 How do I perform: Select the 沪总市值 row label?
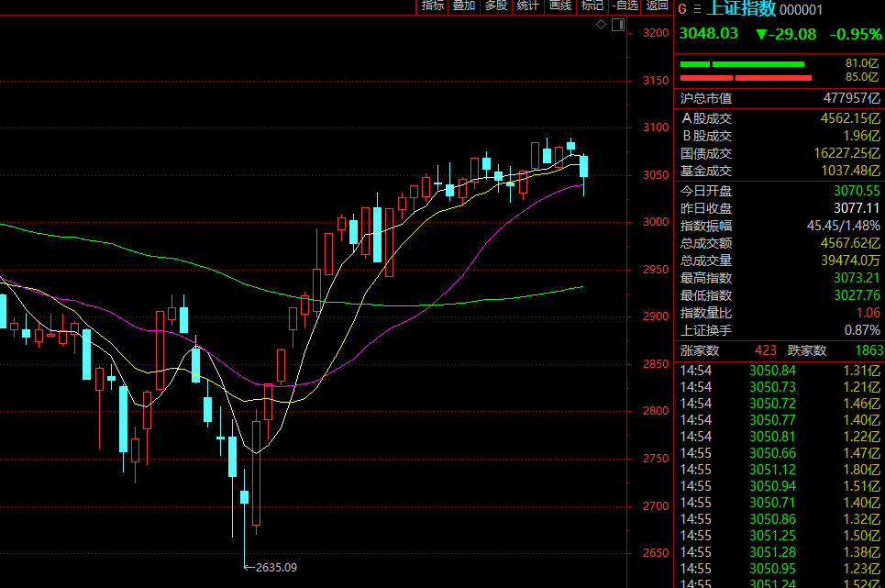[706, 99]
